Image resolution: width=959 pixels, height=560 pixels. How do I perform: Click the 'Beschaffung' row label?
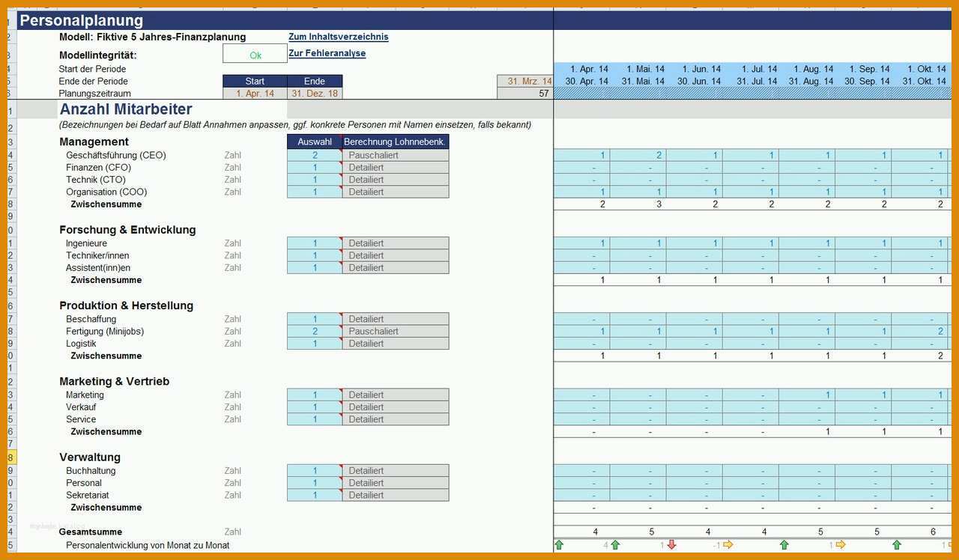(x=91, y=319)
